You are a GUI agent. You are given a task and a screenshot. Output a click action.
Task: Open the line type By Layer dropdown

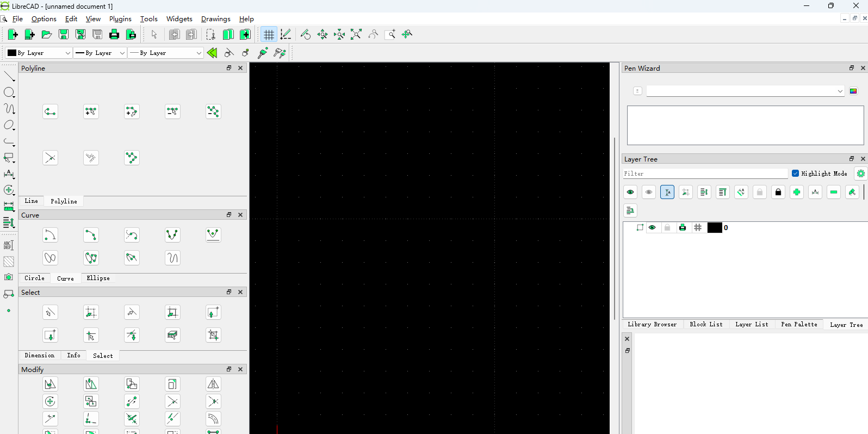165,53
